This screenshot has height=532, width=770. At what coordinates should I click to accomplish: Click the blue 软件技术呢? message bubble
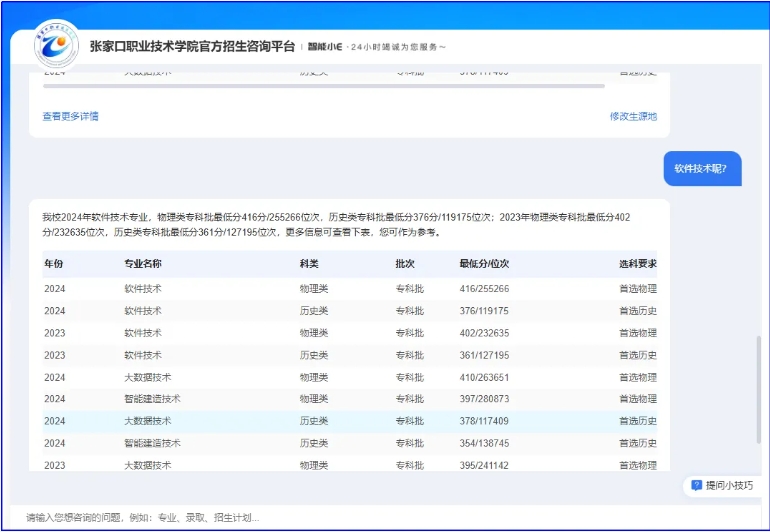point(702,169)
